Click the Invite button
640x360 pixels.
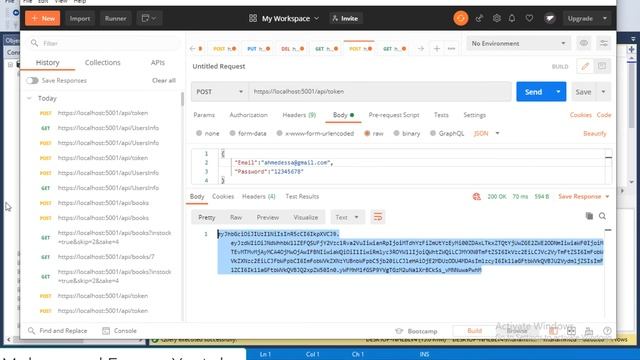tap(346, 18)
